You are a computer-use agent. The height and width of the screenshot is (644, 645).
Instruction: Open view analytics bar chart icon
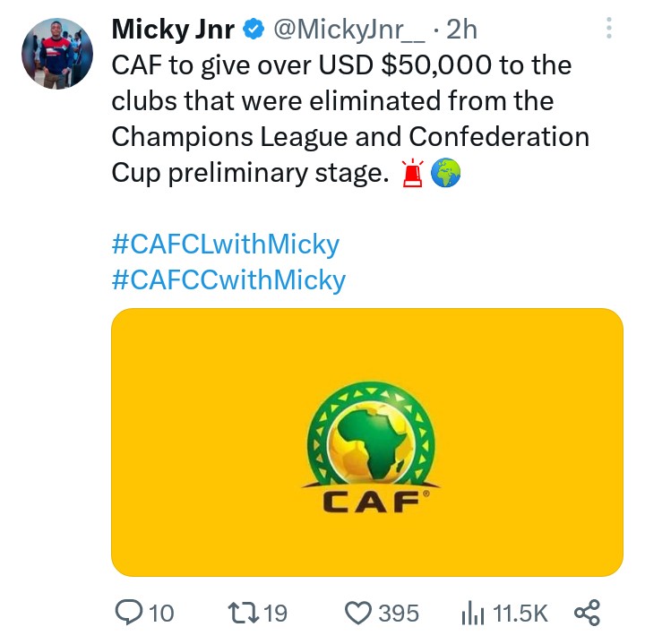click(x=472, y=613)
